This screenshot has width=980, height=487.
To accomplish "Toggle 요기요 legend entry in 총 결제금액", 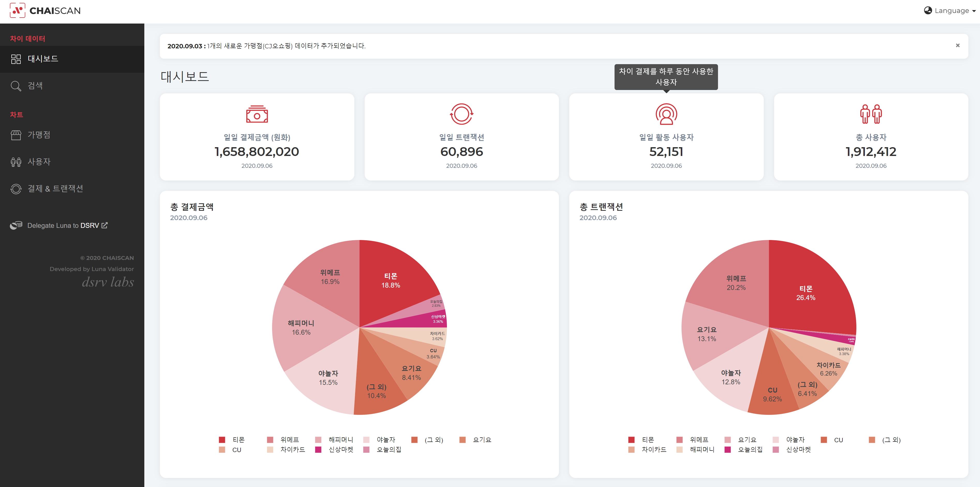I will [476, 440].
